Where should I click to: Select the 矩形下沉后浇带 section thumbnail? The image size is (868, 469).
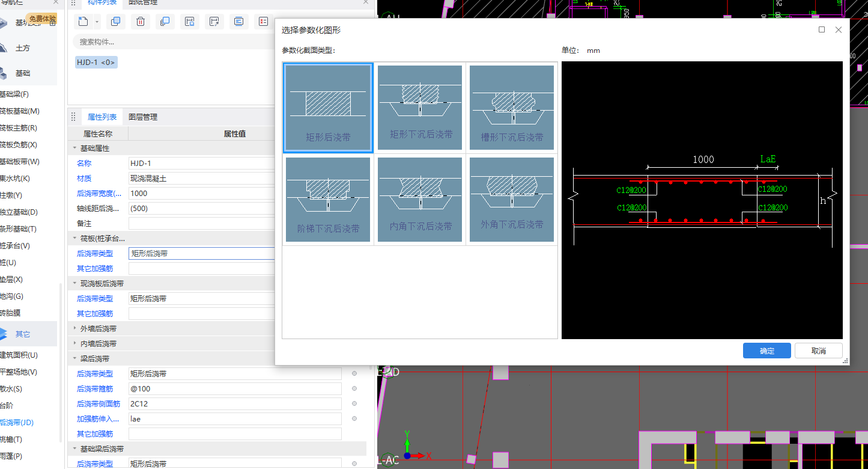[x=420, y=108]
